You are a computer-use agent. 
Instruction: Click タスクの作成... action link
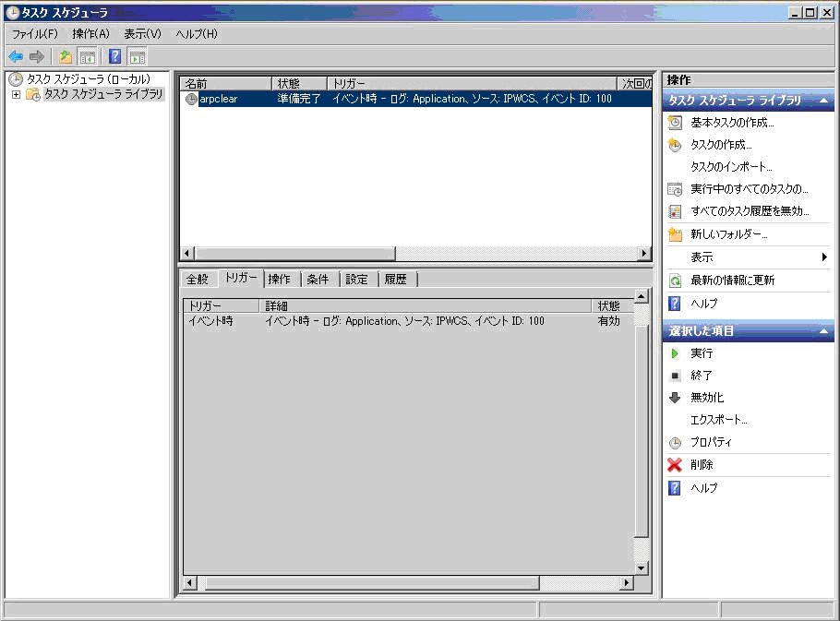[x=721, y=145]
